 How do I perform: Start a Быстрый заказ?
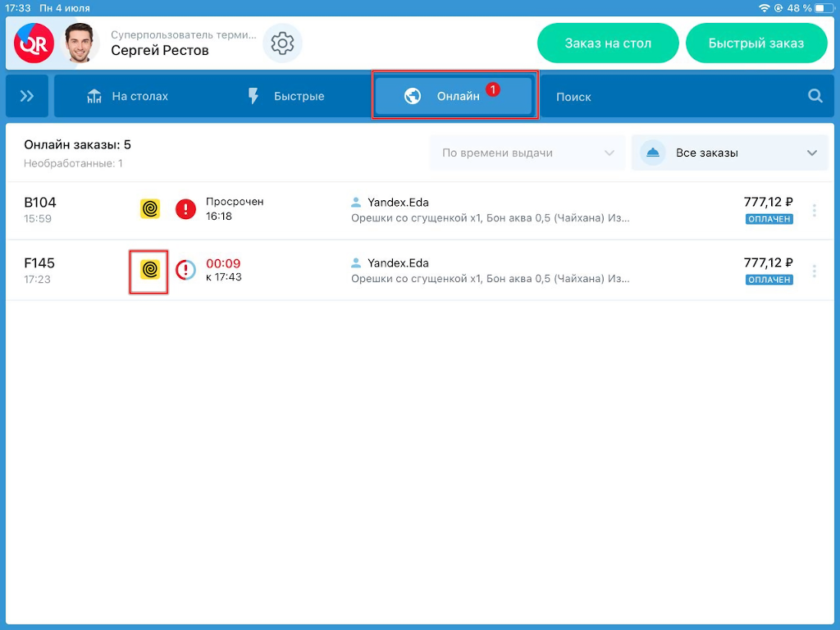[756, 43]
